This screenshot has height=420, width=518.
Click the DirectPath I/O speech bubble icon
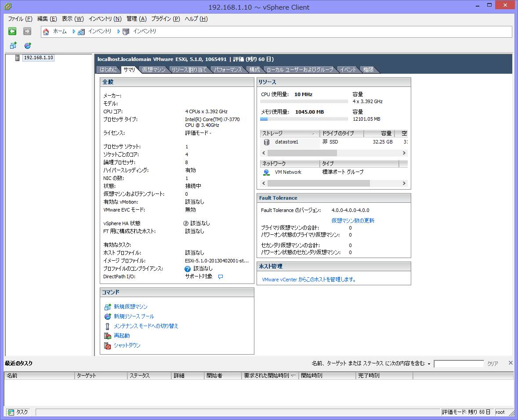pos(221,276)
